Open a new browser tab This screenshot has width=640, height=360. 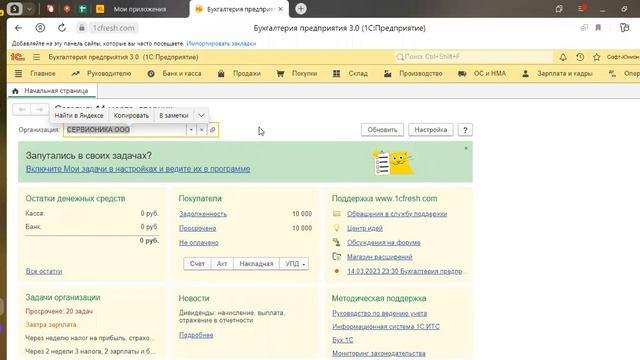click(301, 9)
